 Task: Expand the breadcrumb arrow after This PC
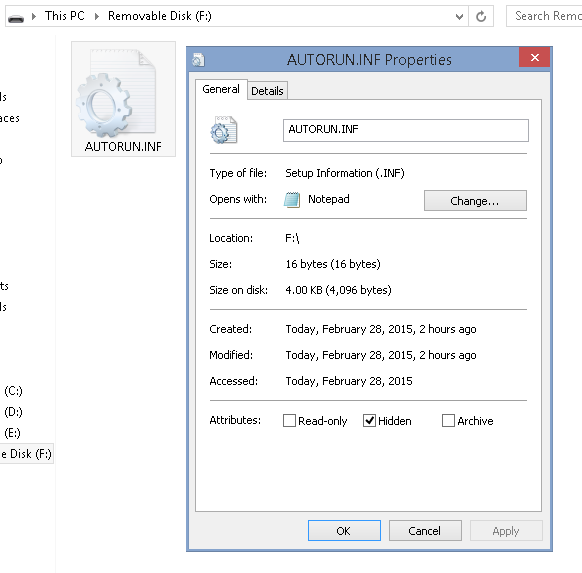click(x=97, y=16)
